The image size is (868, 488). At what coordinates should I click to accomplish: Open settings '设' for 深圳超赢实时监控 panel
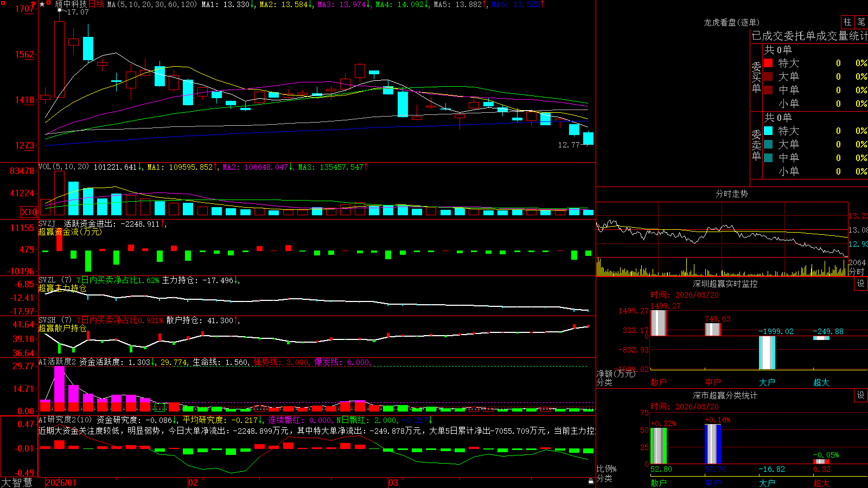point(861,284)
